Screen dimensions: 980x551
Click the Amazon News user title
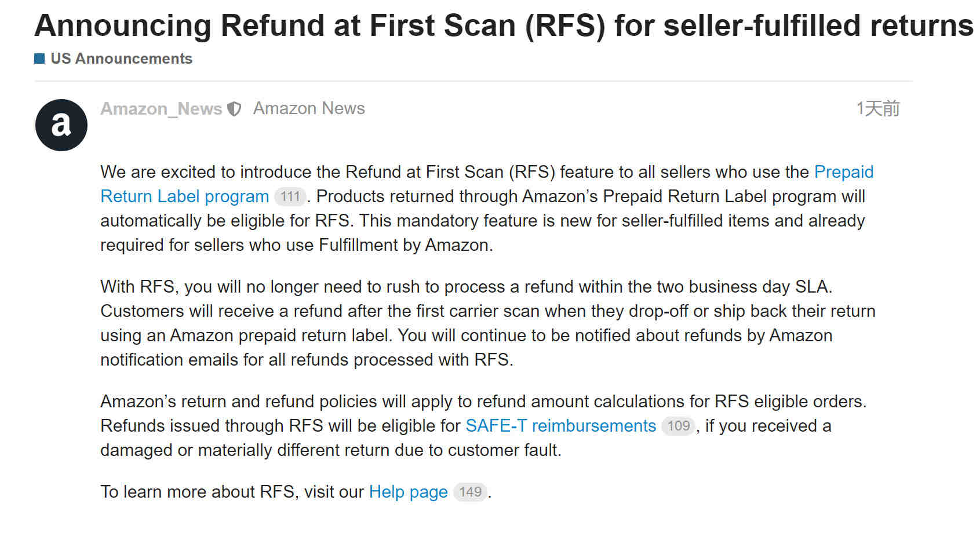309,108
